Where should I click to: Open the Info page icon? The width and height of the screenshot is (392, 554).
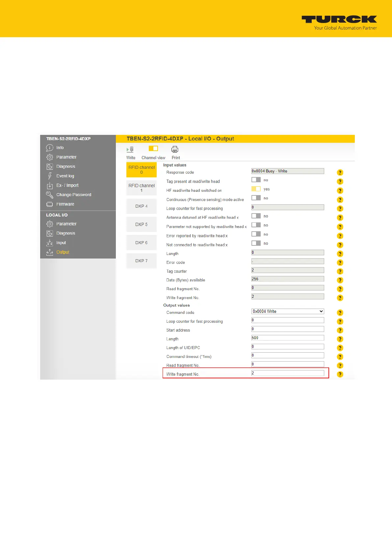click(49, 148)
